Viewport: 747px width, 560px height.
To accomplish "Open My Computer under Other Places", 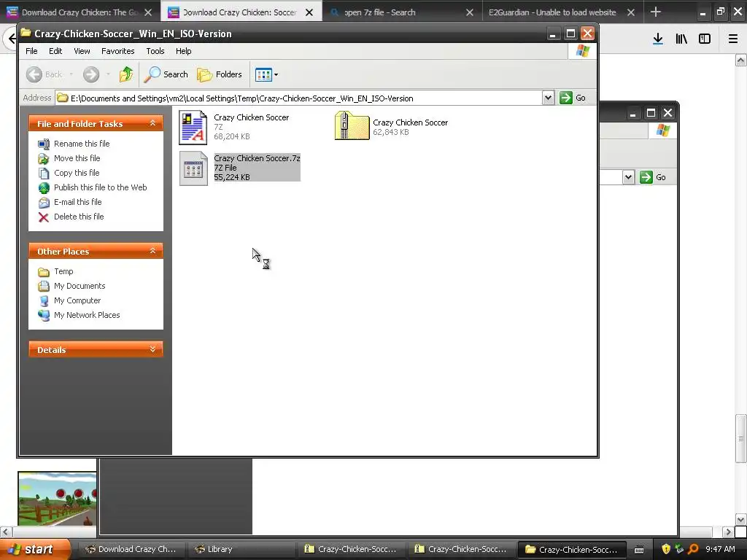I will click(x=69, y=300).
